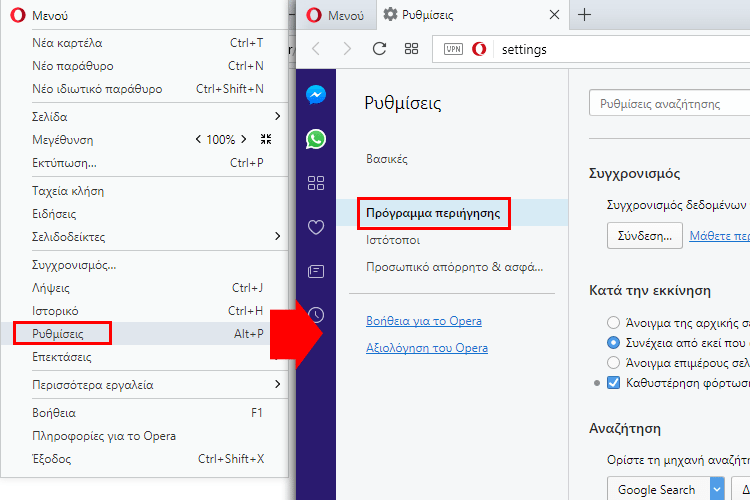Open Ταχεία κλήση from the menu
This screenshot has width=750, height=500.
(144, 191)
